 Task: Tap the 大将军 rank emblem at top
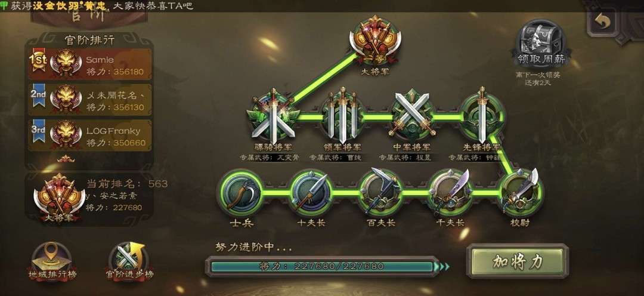coord(375,42)
